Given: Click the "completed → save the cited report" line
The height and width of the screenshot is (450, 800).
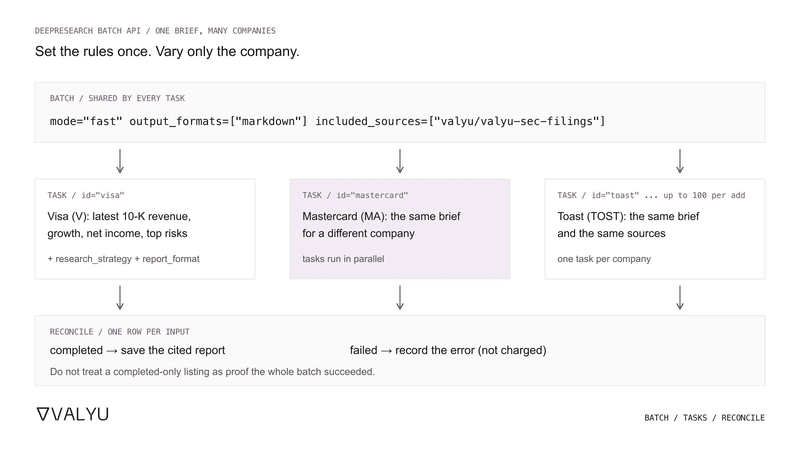Looking at the screenshot, I should coord(137,351).
